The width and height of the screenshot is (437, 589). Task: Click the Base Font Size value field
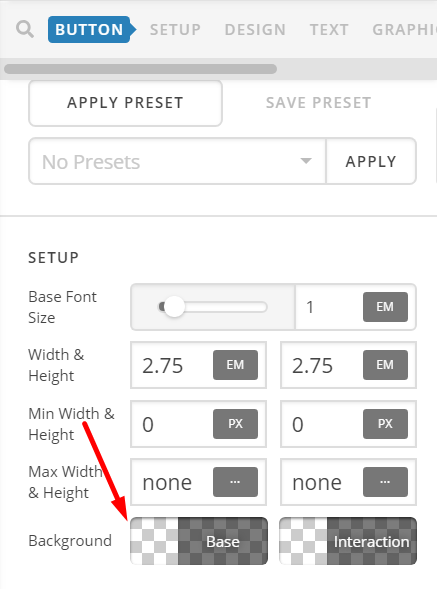pyautogui.click(x=329, y=307)
